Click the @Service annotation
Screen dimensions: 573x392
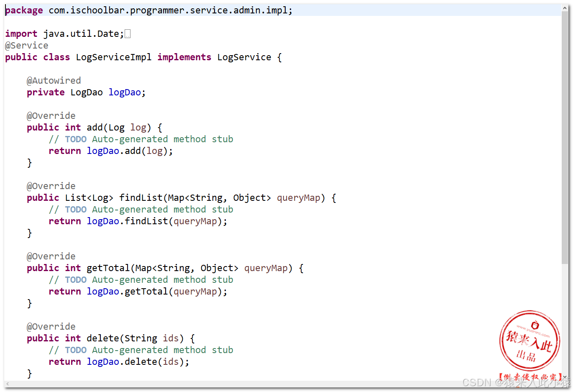pyautogui.click(x=27, y=46)
